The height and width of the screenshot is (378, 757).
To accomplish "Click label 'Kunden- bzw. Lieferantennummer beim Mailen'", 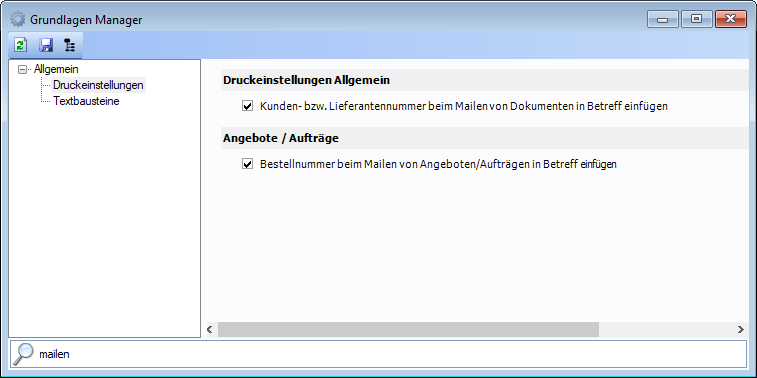I will (464, 106).
